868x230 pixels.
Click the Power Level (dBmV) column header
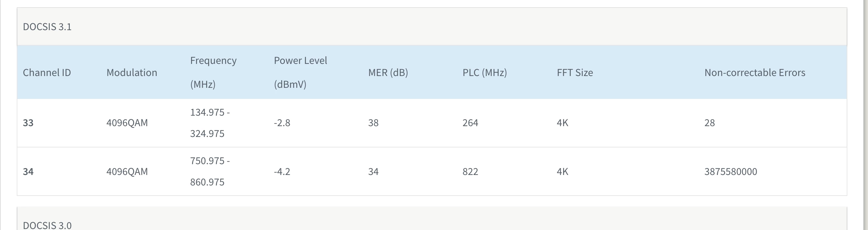[300, 72]
